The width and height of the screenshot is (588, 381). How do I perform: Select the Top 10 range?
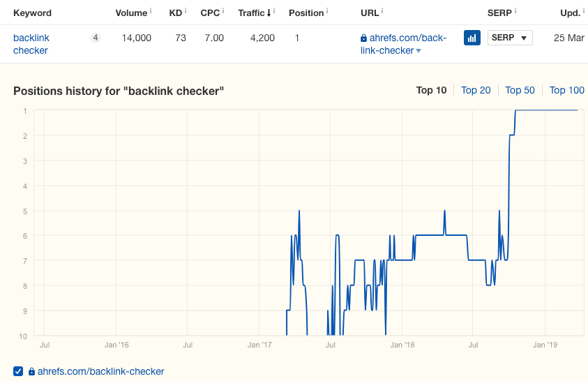tap(431, 90)
